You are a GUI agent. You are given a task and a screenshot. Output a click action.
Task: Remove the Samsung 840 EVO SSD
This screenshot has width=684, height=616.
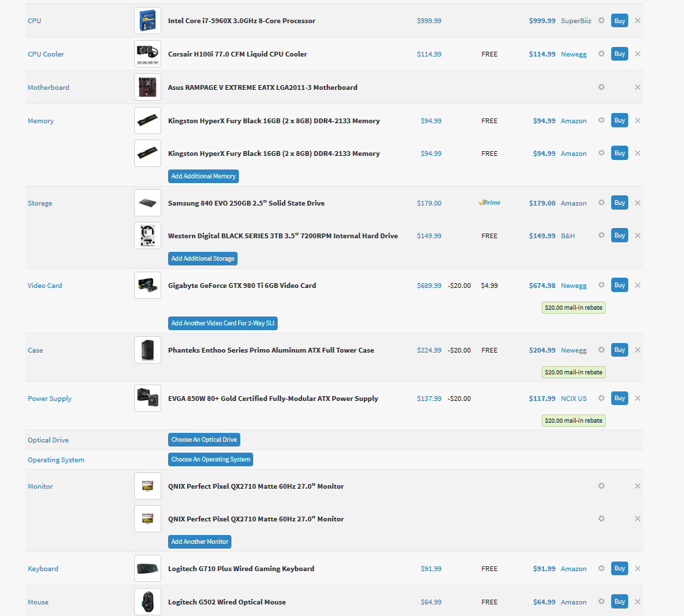tap(637, 202)
